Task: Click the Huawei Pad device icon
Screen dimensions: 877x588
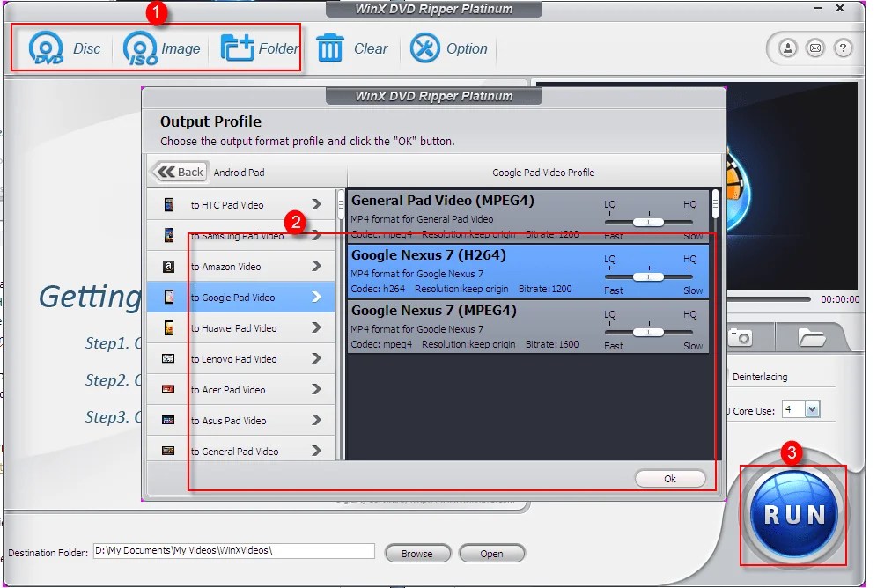Action: (x=168, y=327)
